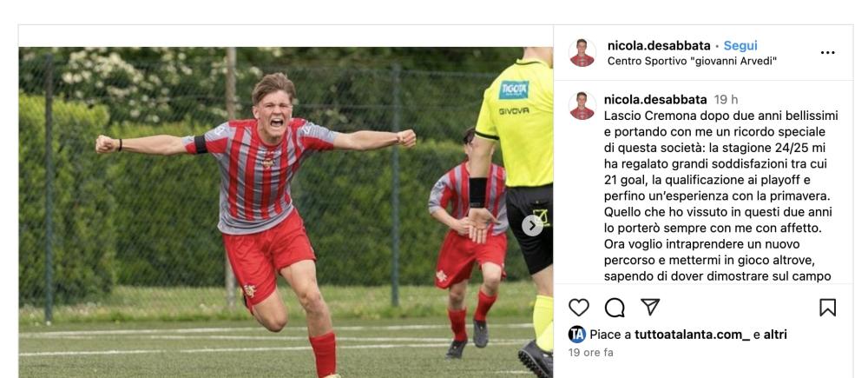Click the tuttoatalanta.com_ liker avatar
The image size is (868, 378).
(x=577, y=335)
